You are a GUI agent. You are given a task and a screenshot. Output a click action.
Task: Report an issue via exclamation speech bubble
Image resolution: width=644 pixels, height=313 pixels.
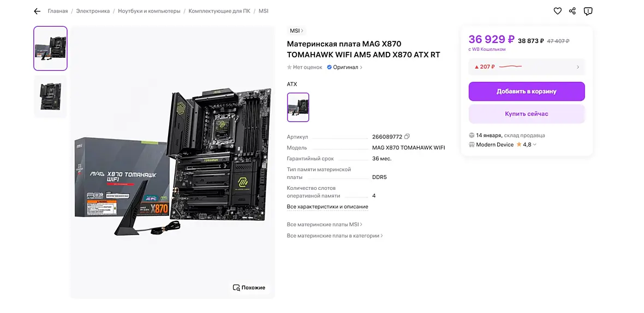588,11
